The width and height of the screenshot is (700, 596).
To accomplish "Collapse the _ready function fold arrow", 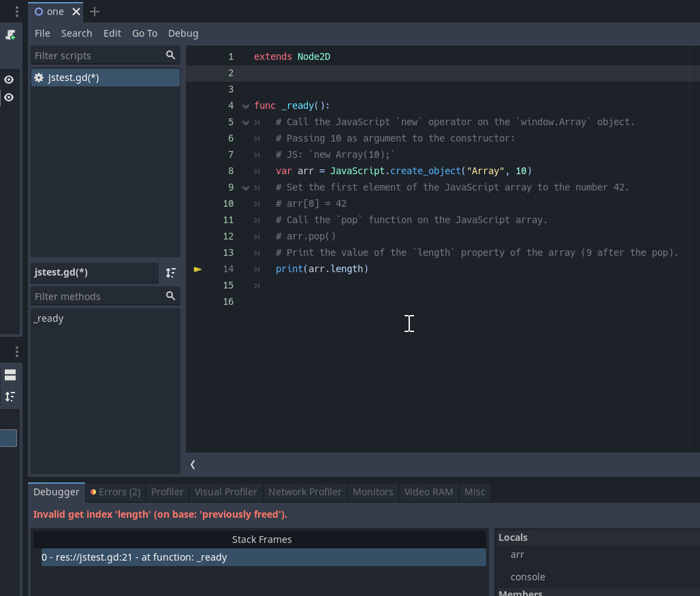I will click(245, 105).
